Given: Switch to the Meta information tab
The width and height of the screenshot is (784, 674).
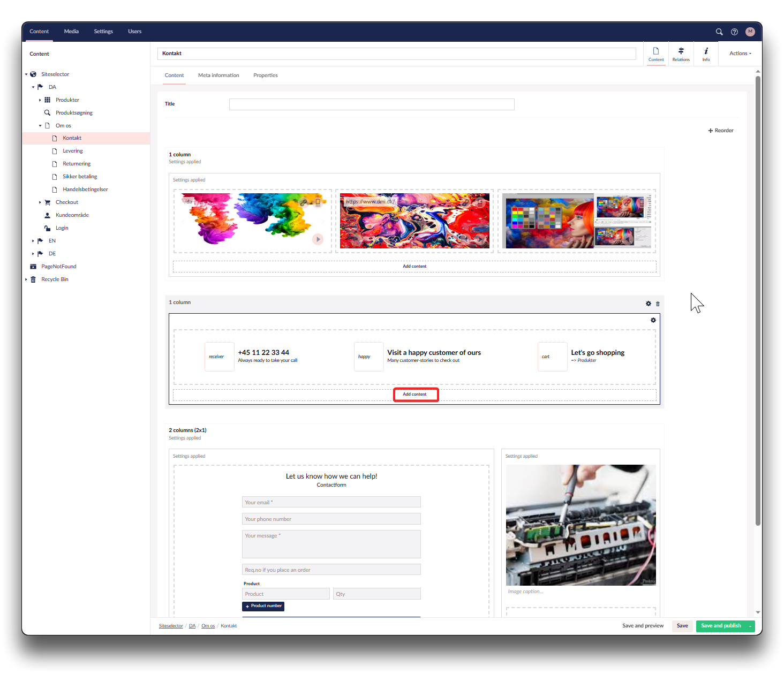Looking at the screenshot, I should click(x=218, y=75).
